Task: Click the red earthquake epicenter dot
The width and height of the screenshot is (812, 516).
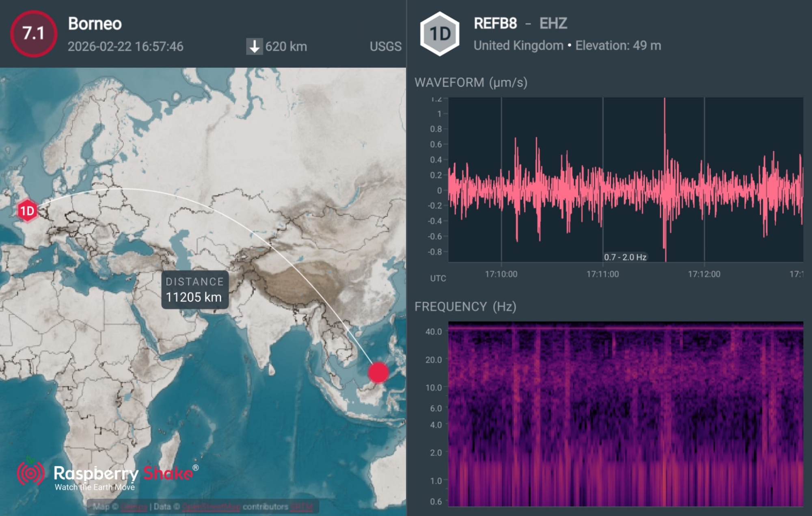Action: [x=378, y=373]
